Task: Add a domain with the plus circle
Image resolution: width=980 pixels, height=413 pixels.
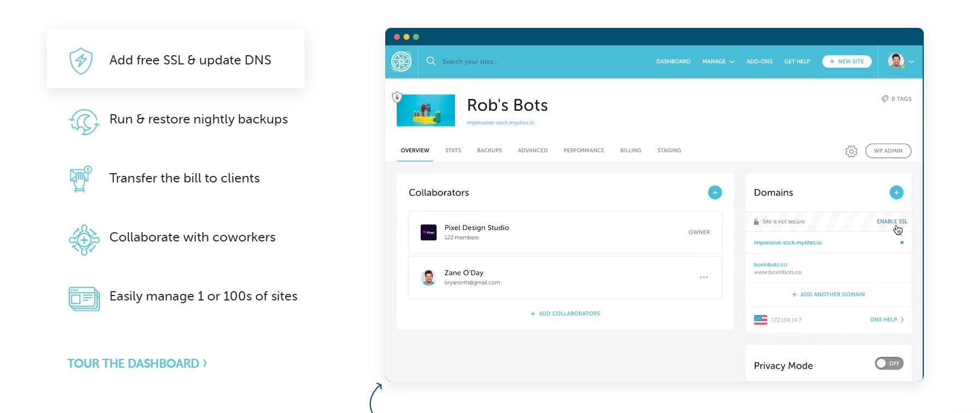Action: (896, 192)
